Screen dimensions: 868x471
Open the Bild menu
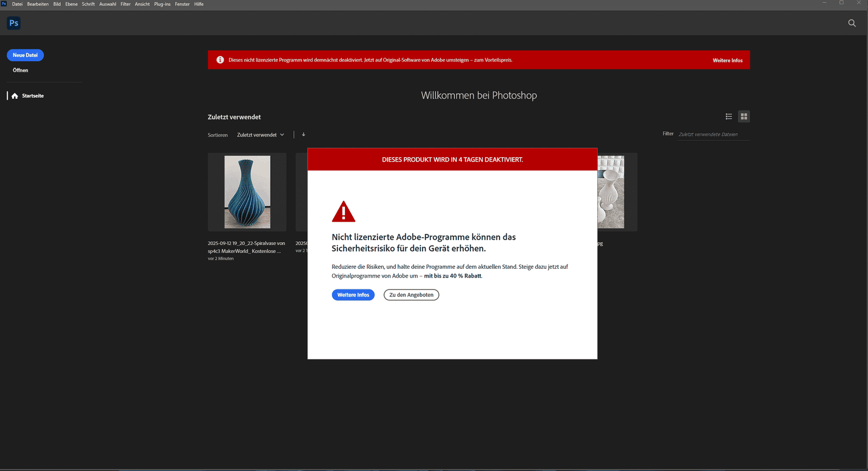57,4
